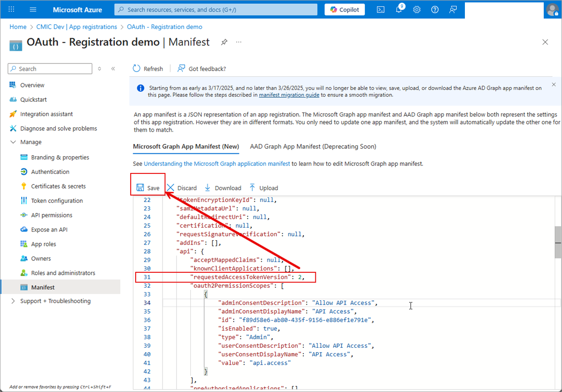Image resolution: width=562 pixels, height=392 pixels.
Task: Expand Support + Troubleshooting section
Action: click(x=13, y=301)
